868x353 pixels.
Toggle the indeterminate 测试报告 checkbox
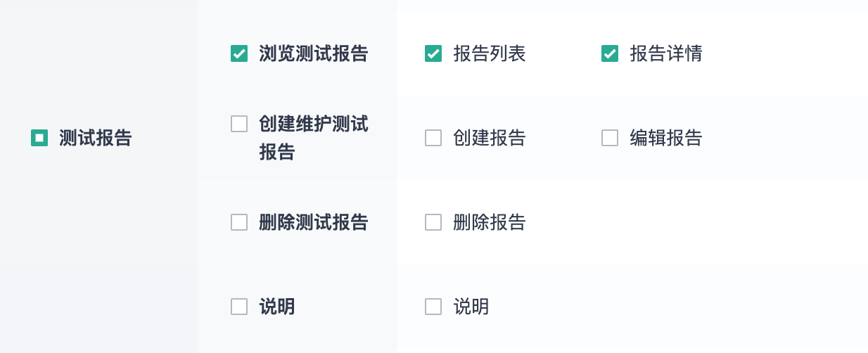point(39,138)
